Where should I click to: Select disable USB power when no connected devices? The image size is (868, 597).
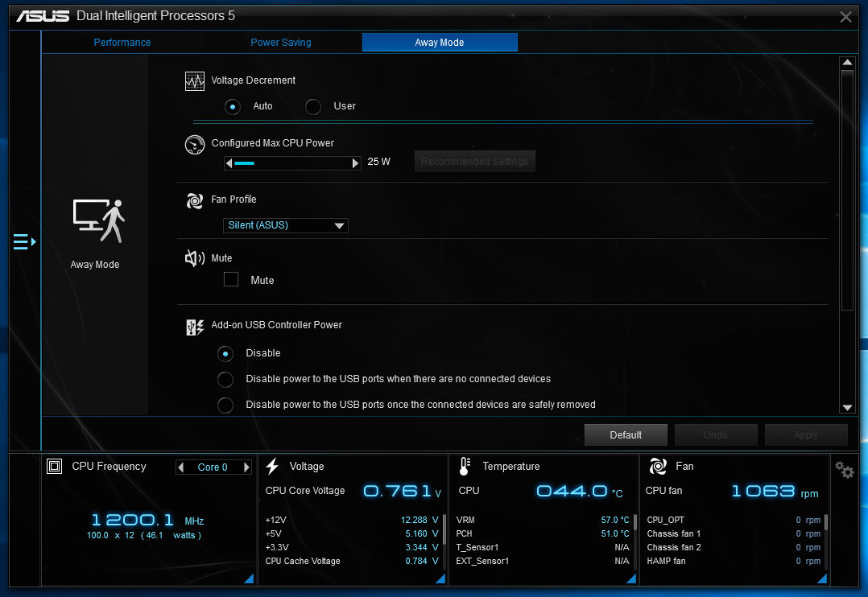pos(225,380)
